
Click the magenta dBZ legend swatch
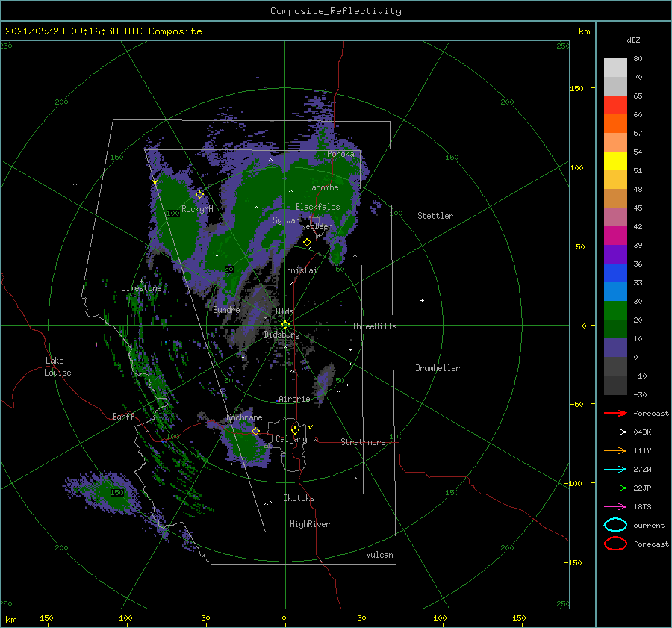click(615, 235)
